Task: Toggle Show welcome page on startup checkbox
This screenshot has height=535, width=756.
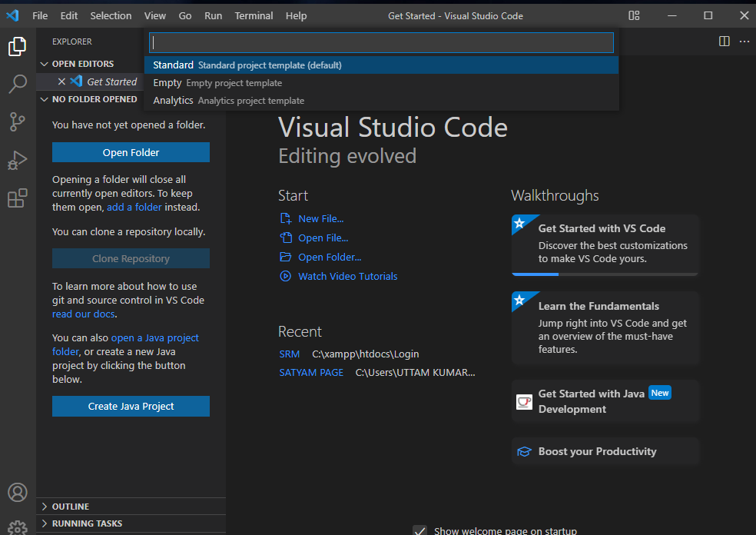Action: tap(420, 530)
